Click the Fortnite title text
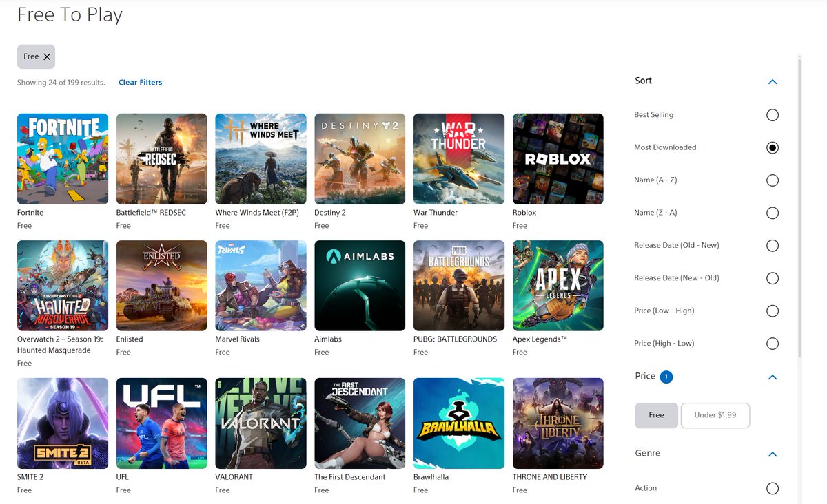Viewport: 827px width, 504px height. click(x=30, y=213)
